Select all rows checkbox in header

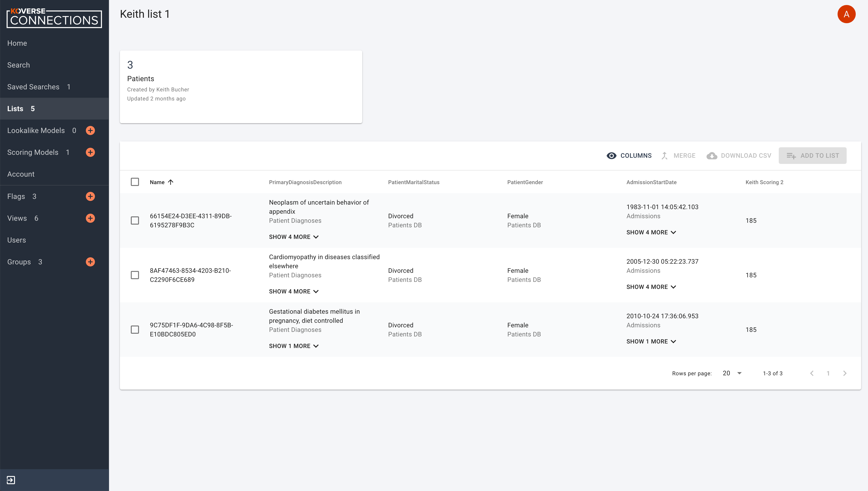[135, 182]
